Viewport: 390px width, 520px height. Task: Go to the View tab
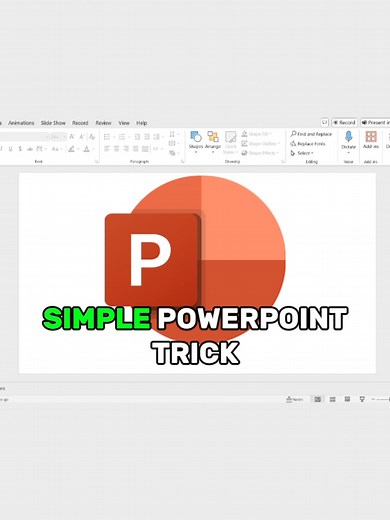124,123
